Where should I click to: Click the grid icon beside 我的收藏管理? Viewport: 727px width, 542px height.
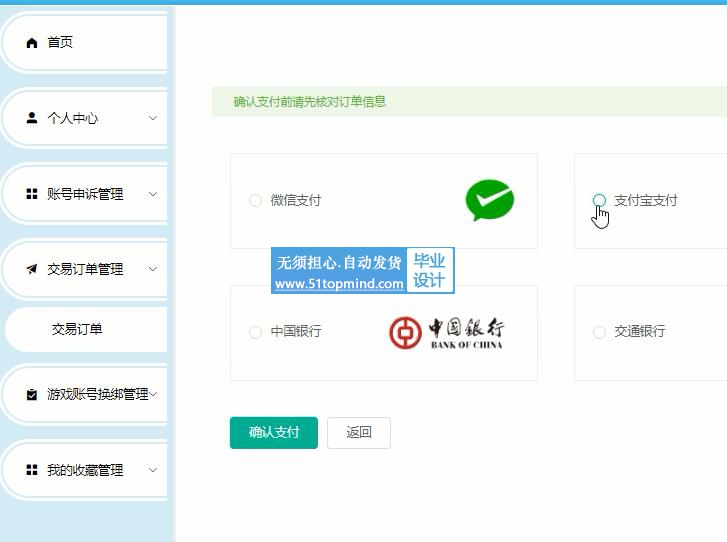pos(32,470)
